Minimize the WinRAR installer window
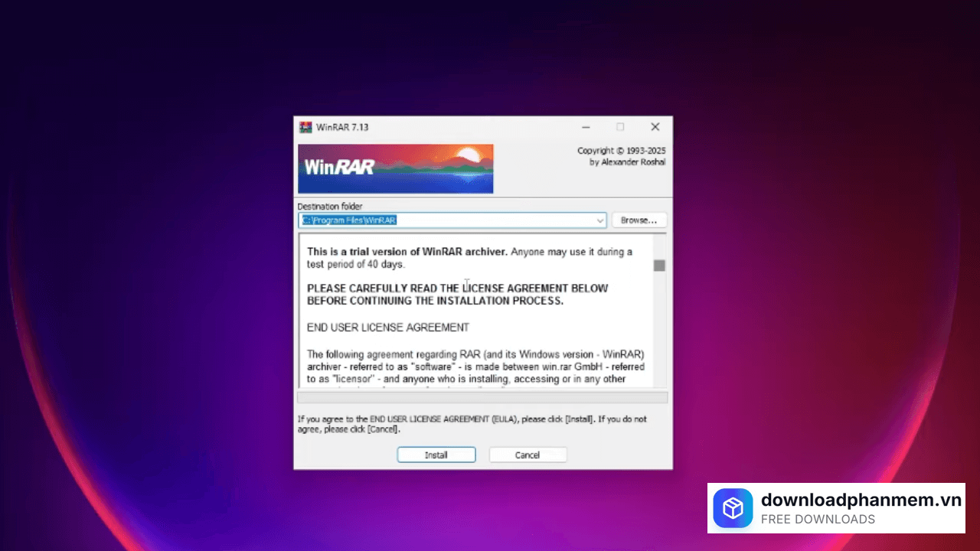This screenshot has width=980, height=551. tap(586, 127)
